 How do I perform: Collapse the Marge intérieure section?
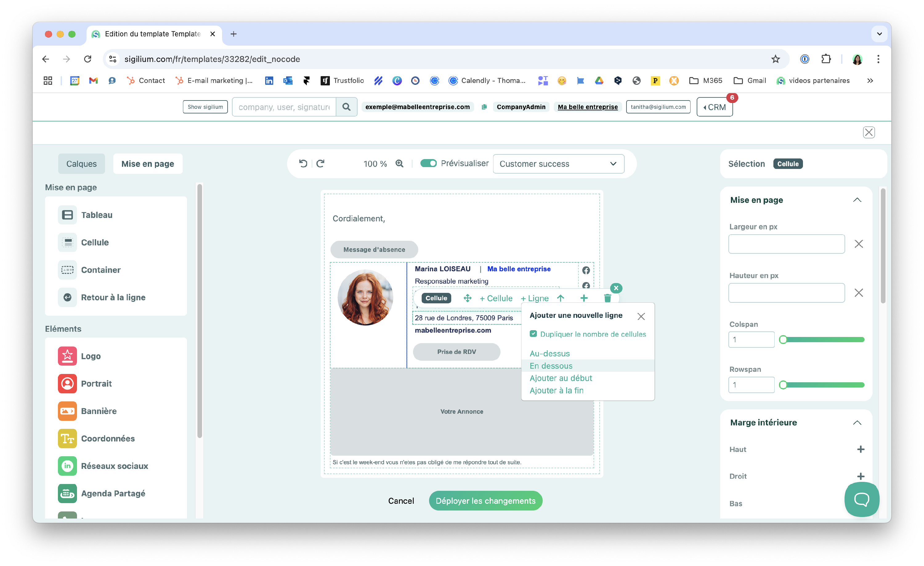[857, 423]
